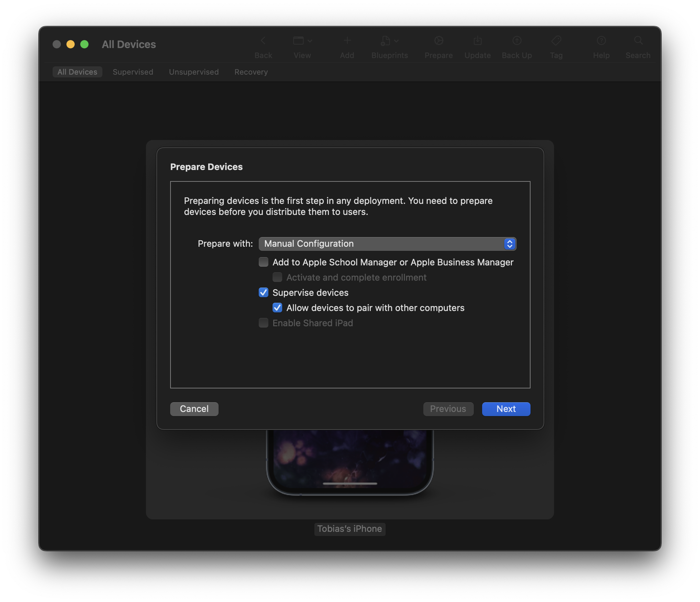Click the Manual Configuration popup stepper arrows
The width and height of the screenshot is (700, 602).
click(509, 244)
